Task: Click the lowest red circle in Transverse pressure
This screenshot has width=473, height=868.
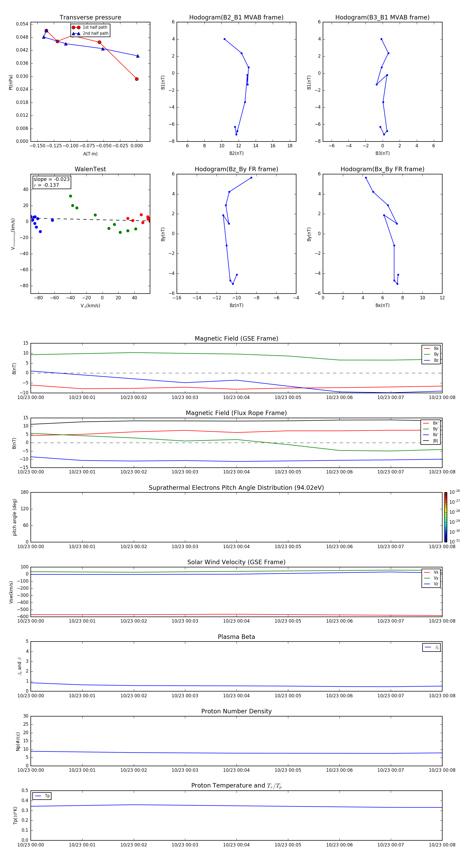Action: 137,79
